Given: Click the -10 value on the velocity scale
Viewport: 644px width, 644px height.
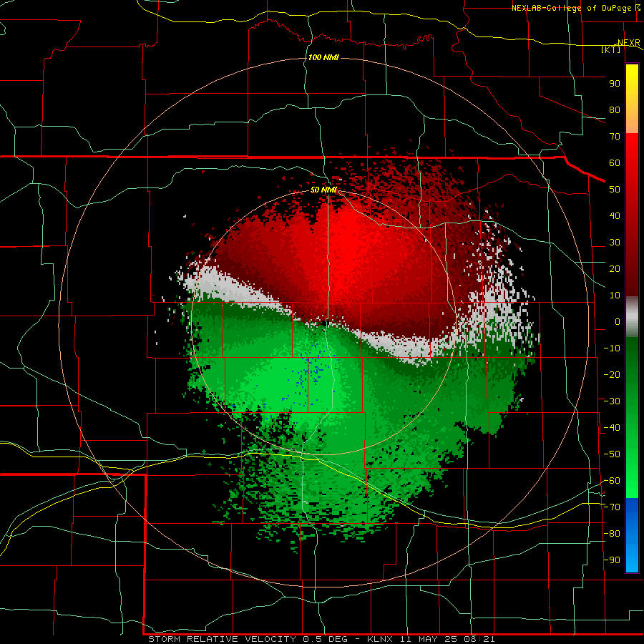Looking at the screenshot, I should point(612,348).
